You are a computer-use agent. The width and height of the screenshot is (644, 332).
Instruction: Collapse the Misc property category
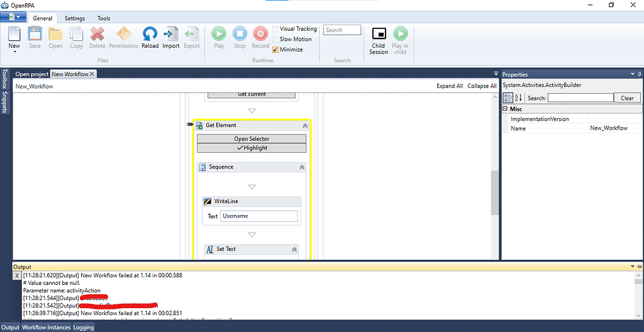click(x=505, y=109)
